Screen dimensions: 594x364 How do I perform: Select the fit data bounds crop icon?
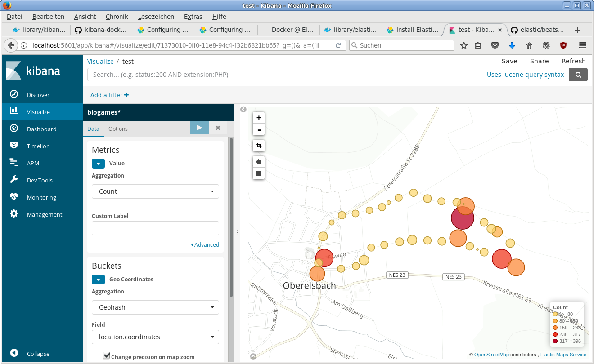tap(259, 146)
